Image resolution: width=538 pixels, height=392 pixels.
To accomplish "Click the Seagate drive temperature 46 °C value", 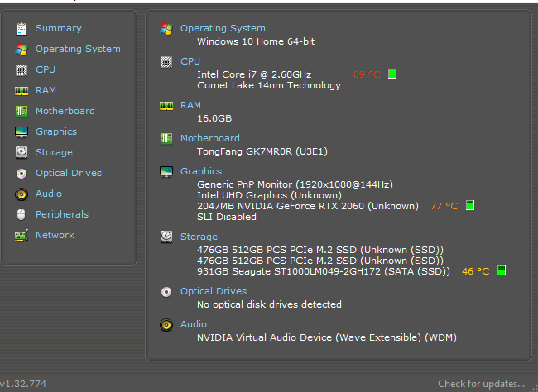I will click(x=476, y=271).
